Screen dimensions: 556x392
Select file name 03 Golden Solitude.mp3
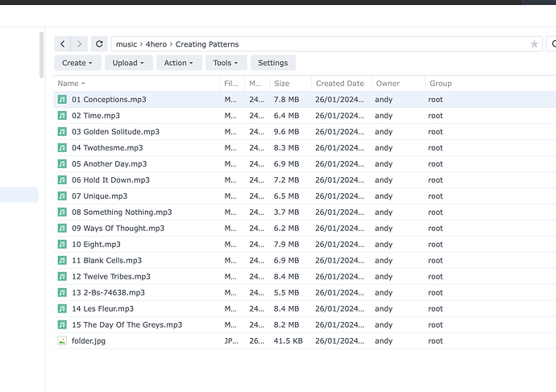coord(115,132)
